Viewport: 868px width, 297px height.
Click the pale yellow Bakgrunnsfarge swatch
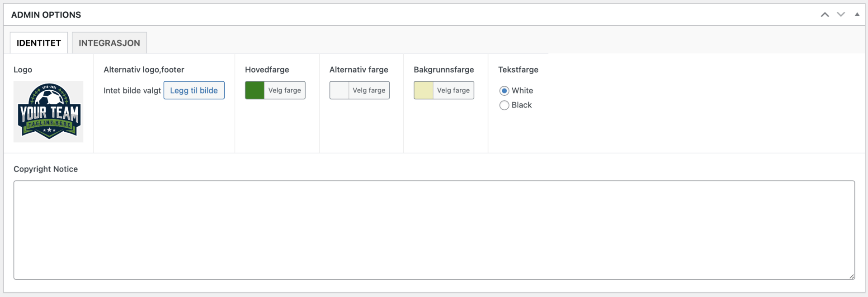pos(424,90)
